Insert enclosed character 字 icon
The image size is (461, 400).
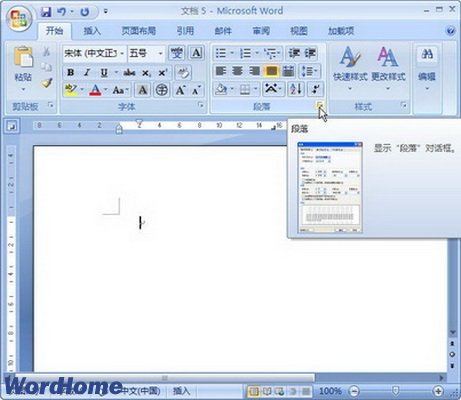coord(162,90)
